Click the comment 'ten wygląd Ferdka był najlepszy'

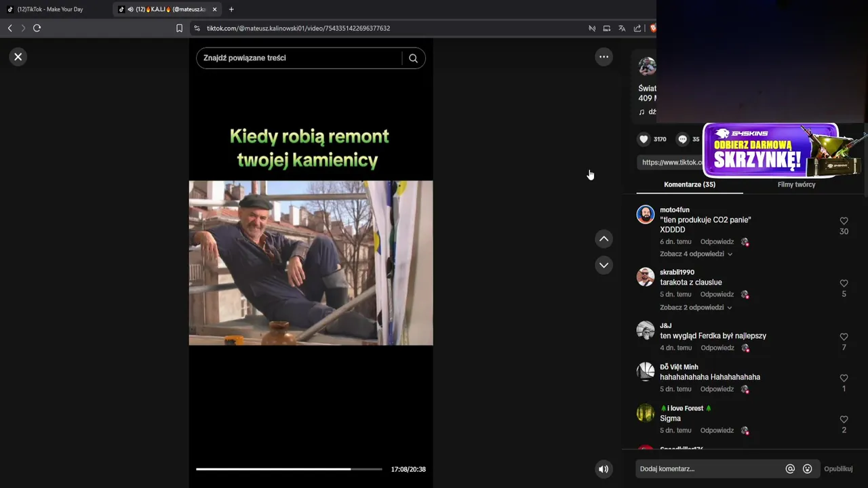713,336
